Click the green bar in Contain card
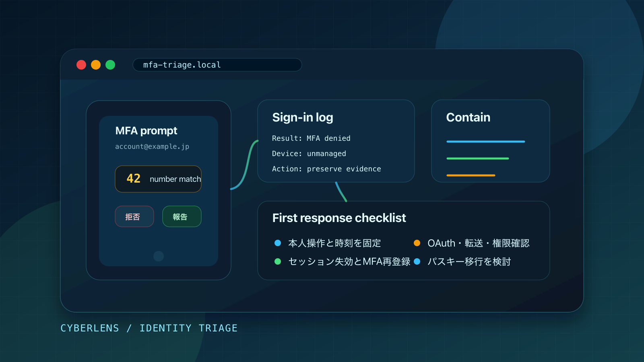Screen dimensions: 644x362 478,158
